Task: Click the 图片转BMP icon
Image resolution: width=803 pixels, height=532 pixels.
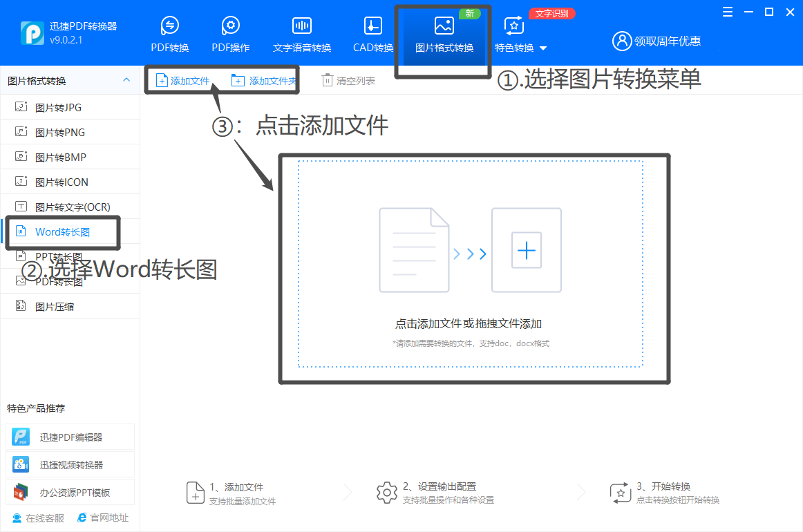Action: [x=21, y=156]
